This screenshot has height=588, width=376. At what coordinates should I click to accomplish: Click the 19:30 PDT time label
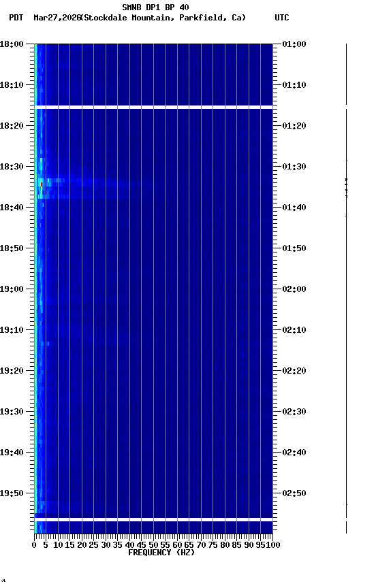12,412
